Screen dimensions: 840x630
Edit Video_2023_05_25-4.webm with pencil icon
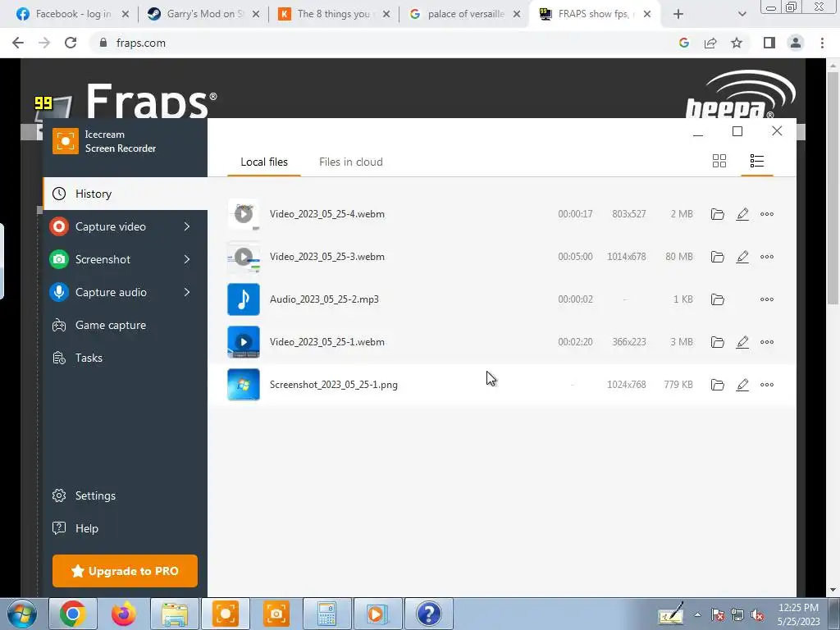coord(742,214)
